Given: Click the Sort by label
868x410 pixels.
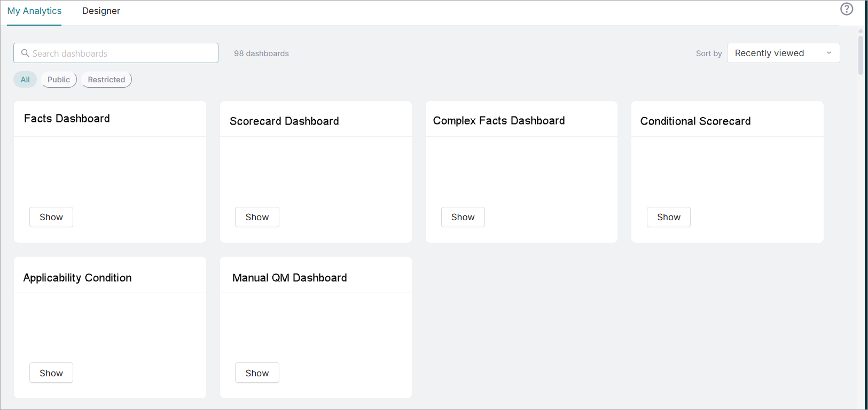Looking at the screenshot, I should (709, 53).
